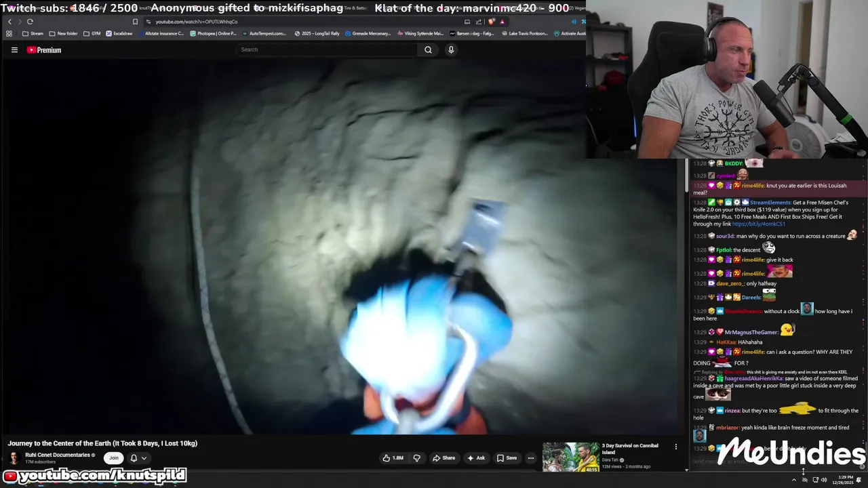Open the browser apps grid icon
Image resolution: width=868 pixels, height=488 pixels.
coord(9,33)
